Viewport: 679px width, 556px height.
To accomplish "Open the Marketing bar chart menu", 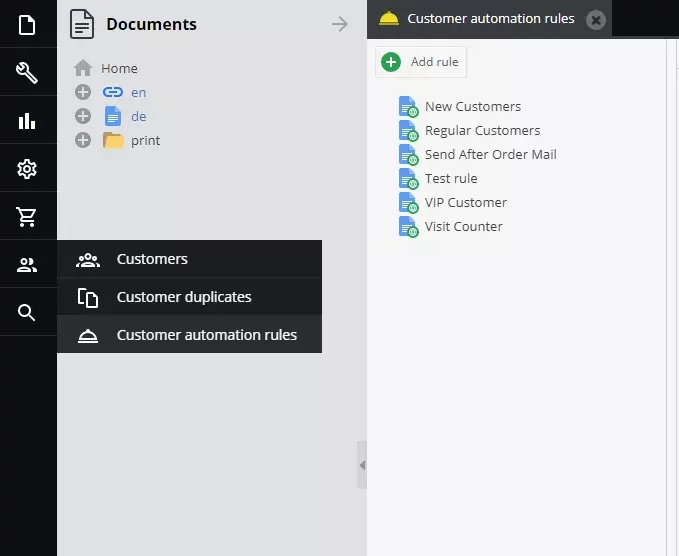I will (27, 121).
